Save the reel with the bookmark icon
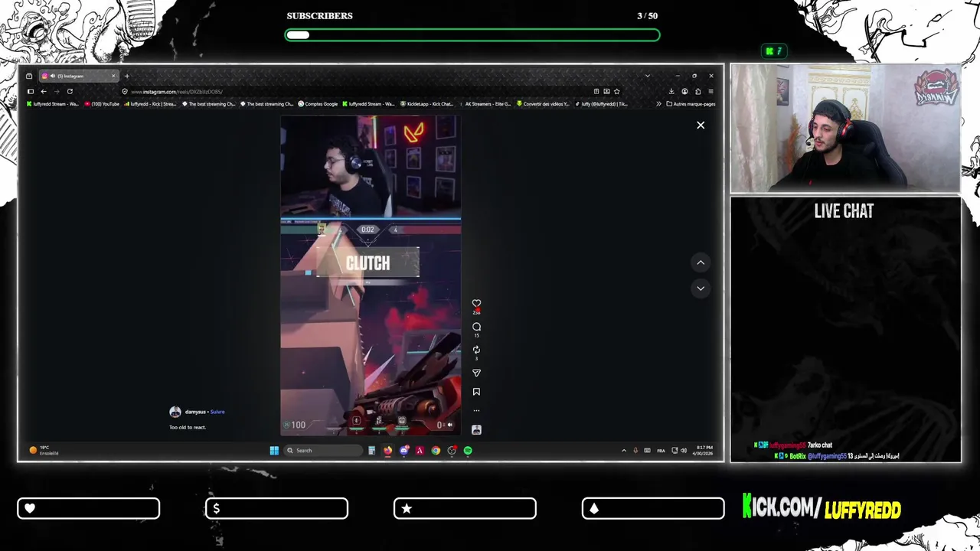Image resolution: width=980 pixels, height=551 pixels. (476, 392)
